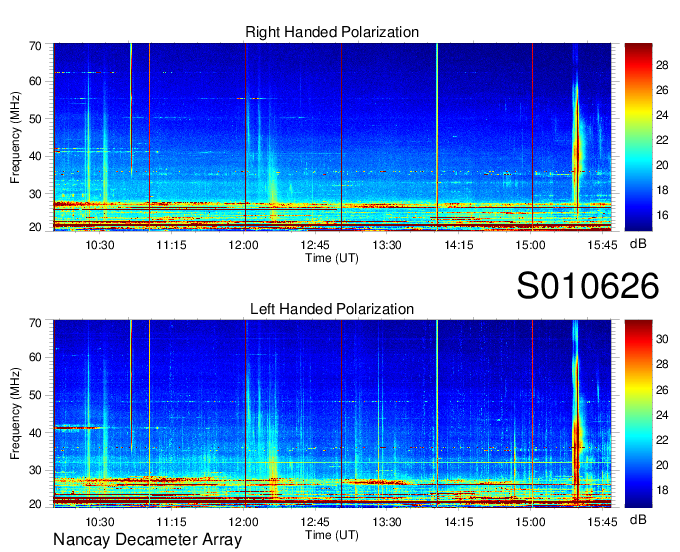Click the 18 value on left-handed color bar
The image size is (680, 552).
pyautogui.click(x=662, y=490)
